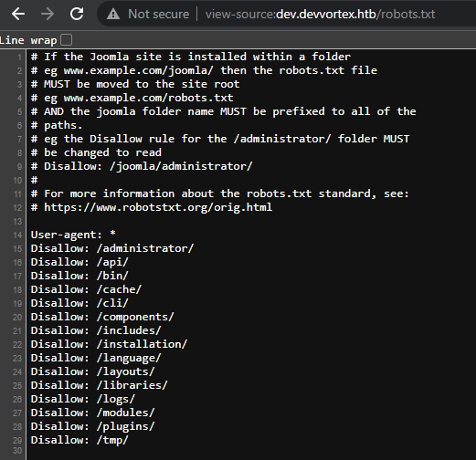
Task: Select line starting '# eg www.example.com/joomla/'
Action: tap(204, 70)
